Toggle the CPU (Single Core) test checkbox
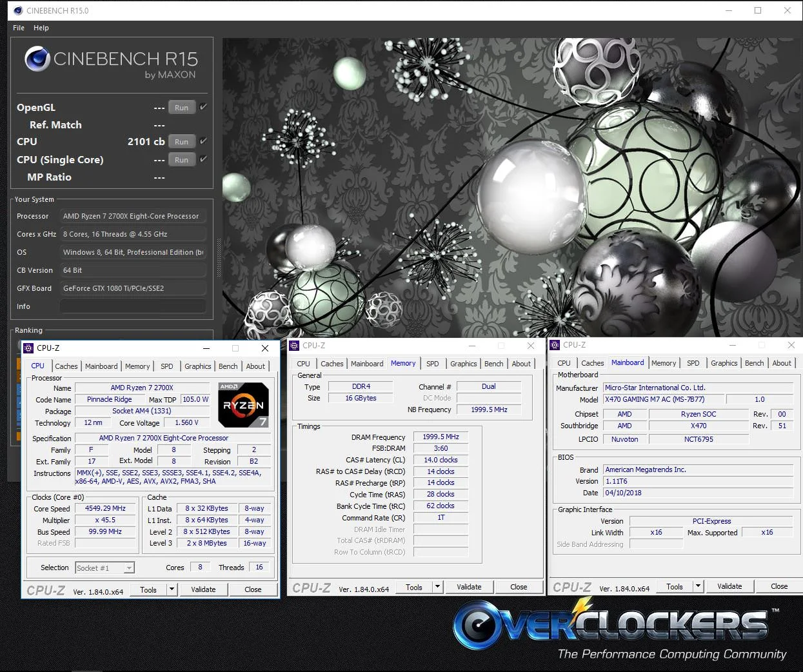Screen dimensions: 803x672 tap(203, 159)
